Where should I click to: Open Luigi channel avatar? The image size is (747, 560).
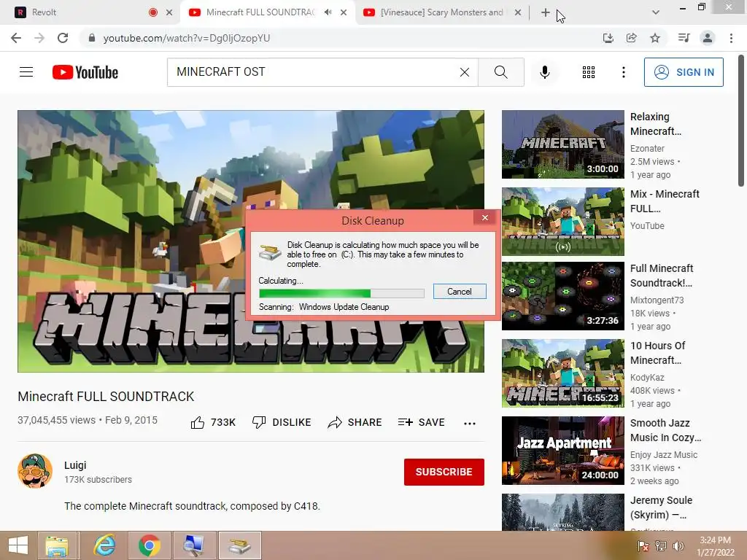35,471
